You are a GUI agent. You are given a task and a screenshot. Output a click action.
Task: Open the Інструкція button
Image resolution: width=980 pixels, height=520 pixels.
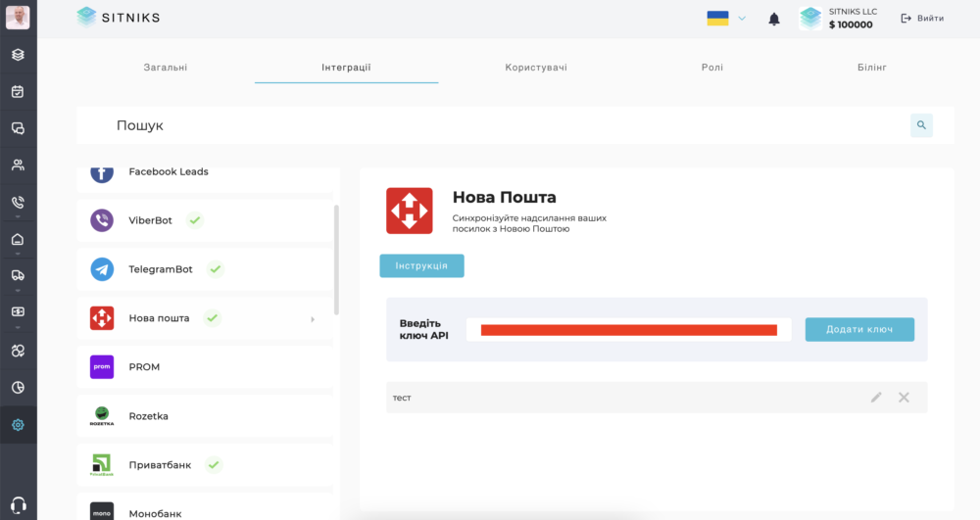(421, 266)
